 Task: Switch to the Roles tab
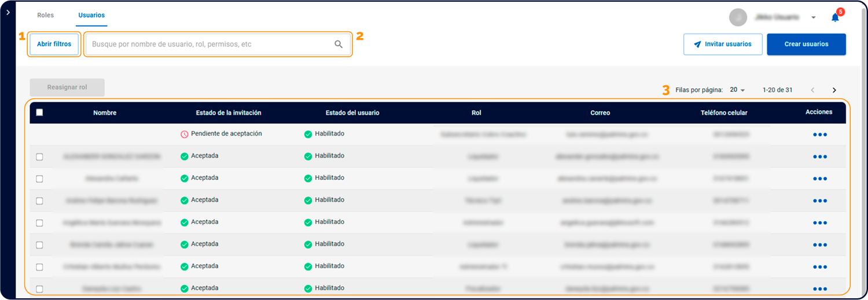(45, 15)
